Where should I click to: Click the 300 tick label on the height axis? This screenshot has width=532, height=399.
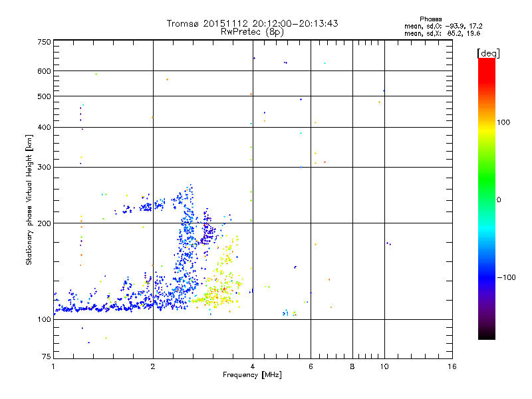tap(44, 168)
